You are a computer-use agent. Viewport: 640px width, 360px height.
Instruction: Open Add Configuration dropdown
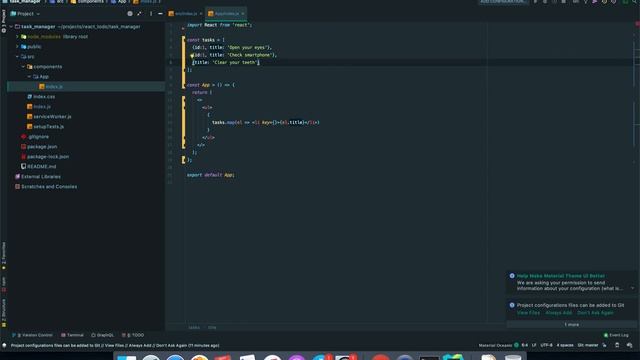[503, 2]
